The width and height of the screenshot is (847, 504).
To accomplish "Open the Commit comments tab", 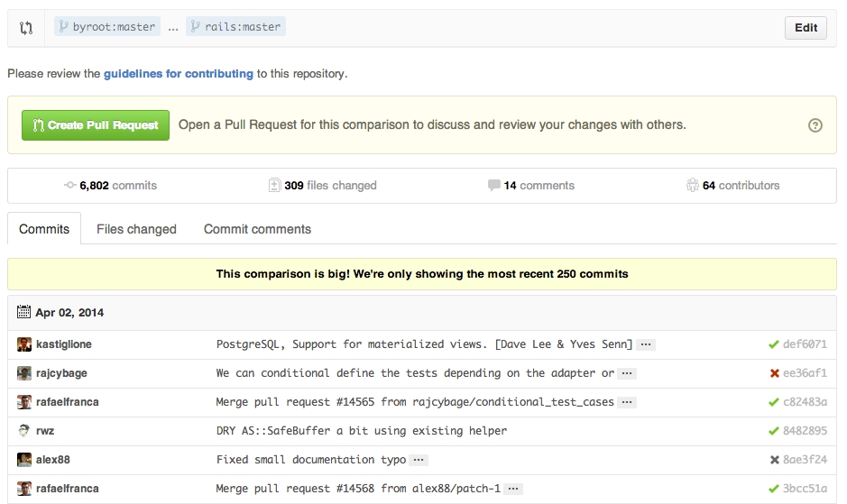I will click(x=257, y=229).
